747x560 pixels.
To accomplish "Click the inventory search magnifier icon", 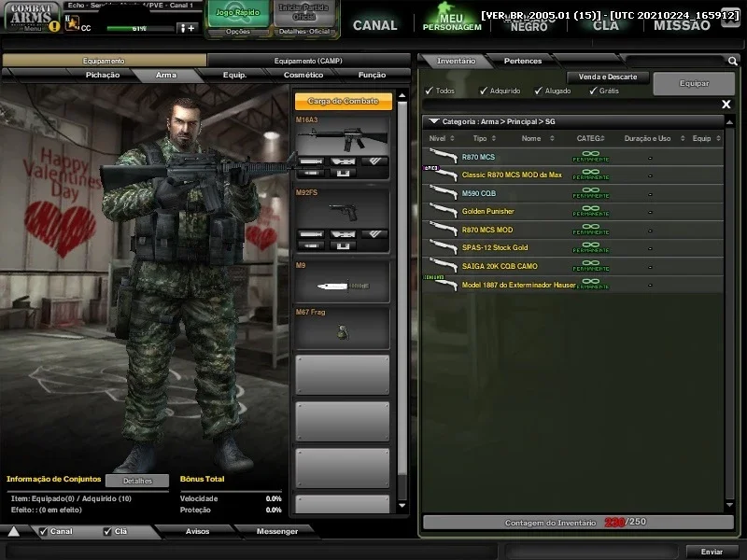I will point(732,61).
